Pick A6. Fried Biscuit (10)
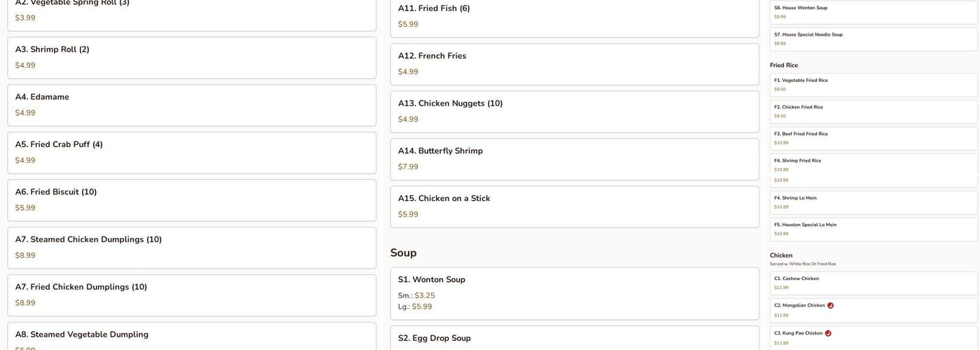Viewport: 980px width, 350px height. (191, 200)
